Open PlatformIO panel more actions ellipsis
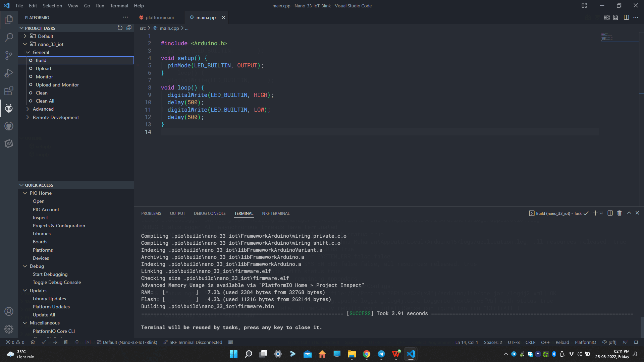The width and height of the screenshot is (644, 362). (x=125, y=17)
